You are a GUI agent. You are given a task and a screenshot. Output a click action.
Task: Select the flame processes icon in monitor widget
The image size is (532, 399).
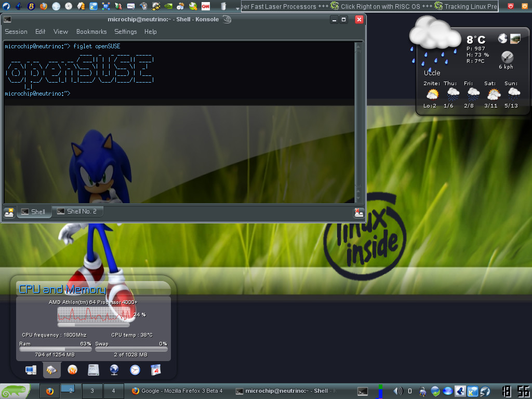coord(72,370)
